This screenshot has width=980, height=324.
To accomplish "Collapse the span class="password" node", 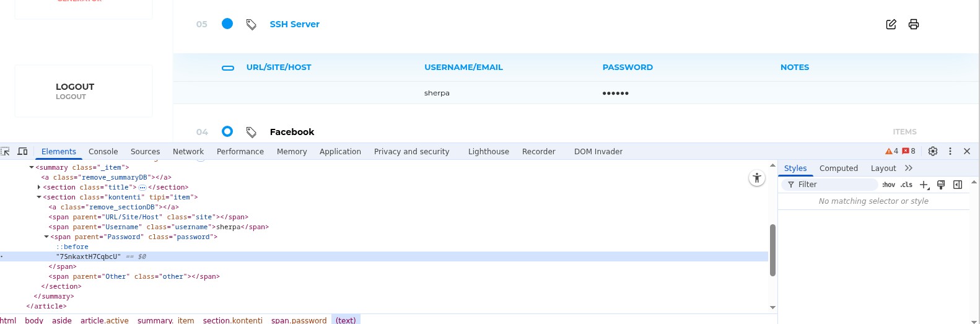I will click(x=46, y=237).
